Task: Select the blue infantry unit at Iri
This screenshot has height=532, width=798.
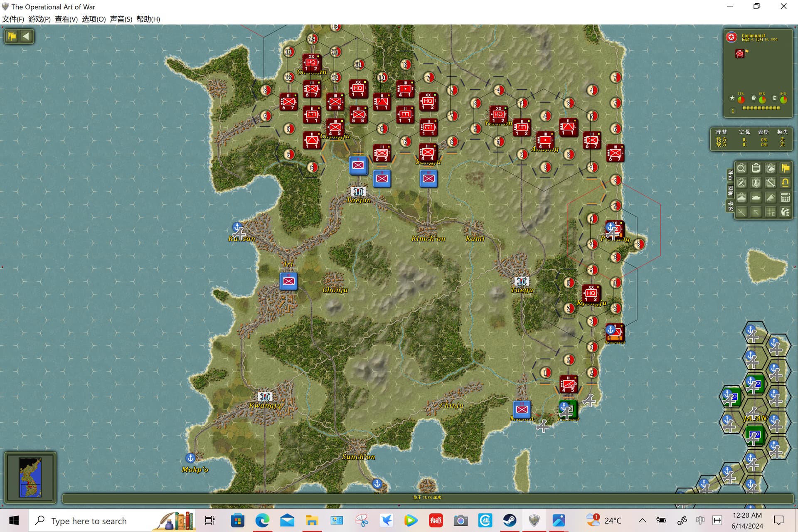Action: coord(288,281)
